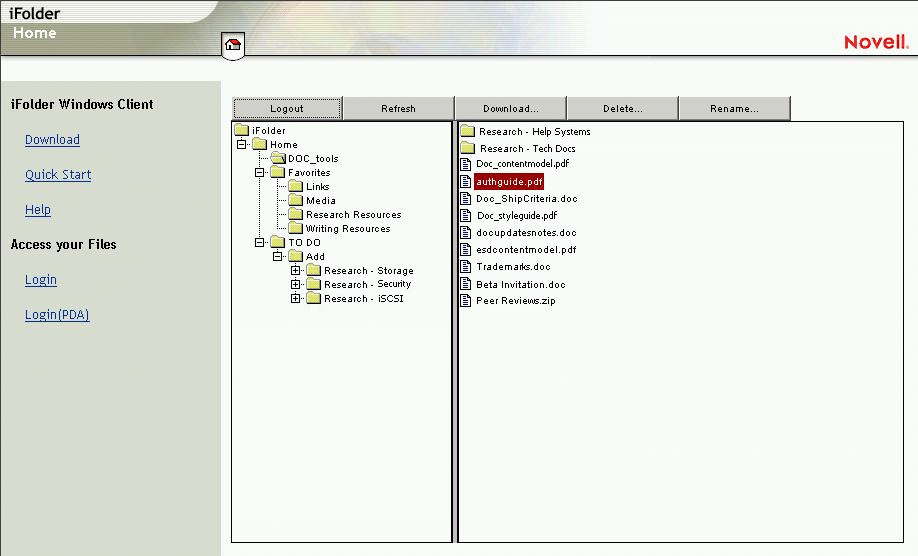The height and width of the screenshot is (556, 918).
Task: Collapse the Home tree node
Action: pyautogui.click(x=242, y=144)
